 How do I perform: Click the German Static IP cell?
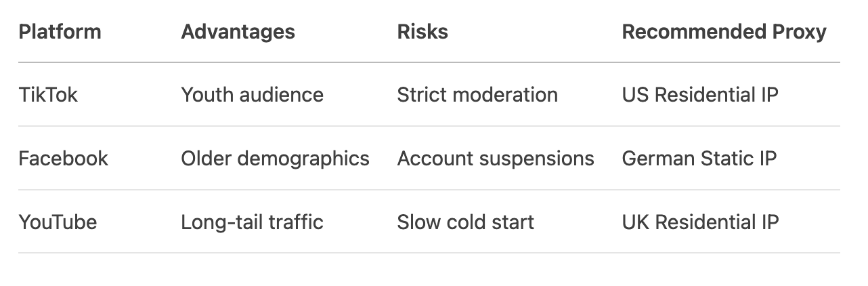click(x=699, y=159)
